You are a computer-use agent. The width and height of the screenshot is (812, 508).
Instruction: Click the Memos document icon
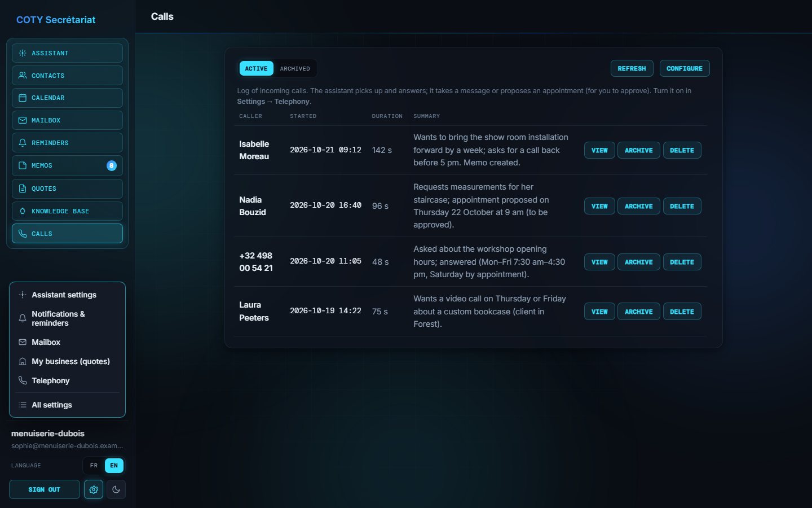pyautogui.click(x=23, y=165)
